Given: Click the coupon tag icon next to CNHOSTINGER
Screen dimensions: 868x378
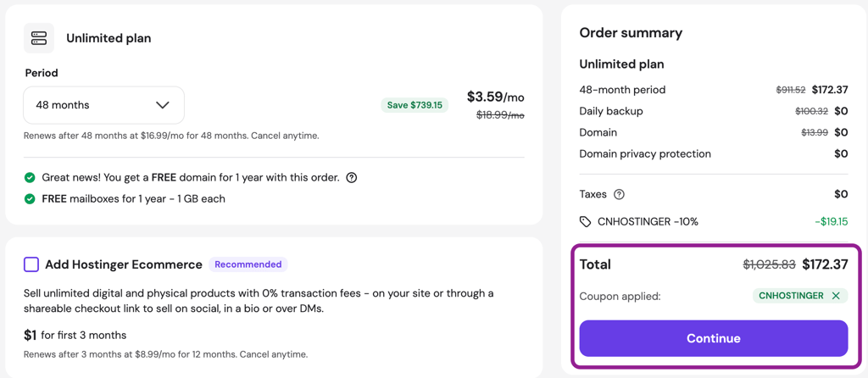Looking at the screenshot, I should 585,222.
